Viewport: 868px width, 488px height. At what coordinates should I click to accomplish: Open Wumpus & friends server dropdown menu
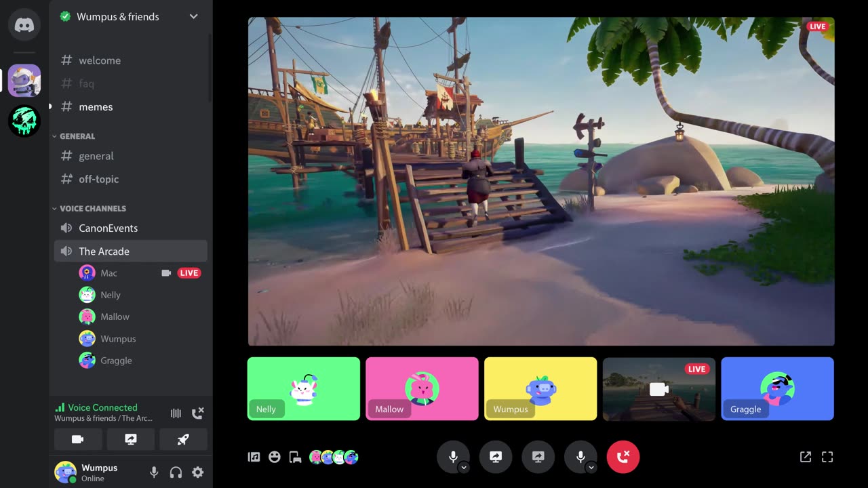tap(194, 16)
